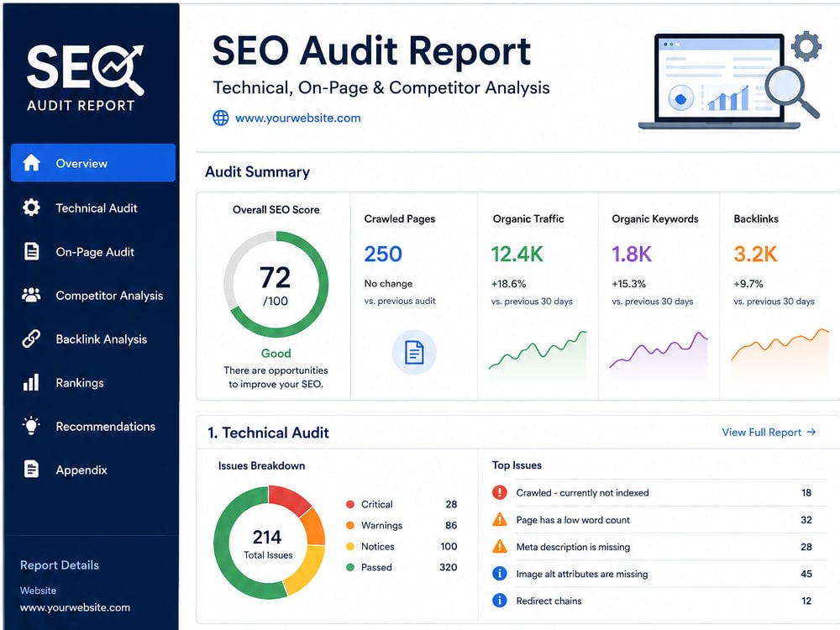The height and width of the screenshot is (630, 840).
Task: Click the 'Redirect chains' issue row
Action: (659, 601)
